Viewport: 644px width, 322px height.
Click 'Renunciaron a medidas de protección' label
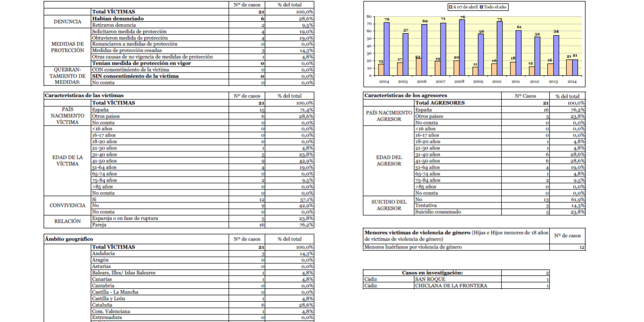click(135, 44)
